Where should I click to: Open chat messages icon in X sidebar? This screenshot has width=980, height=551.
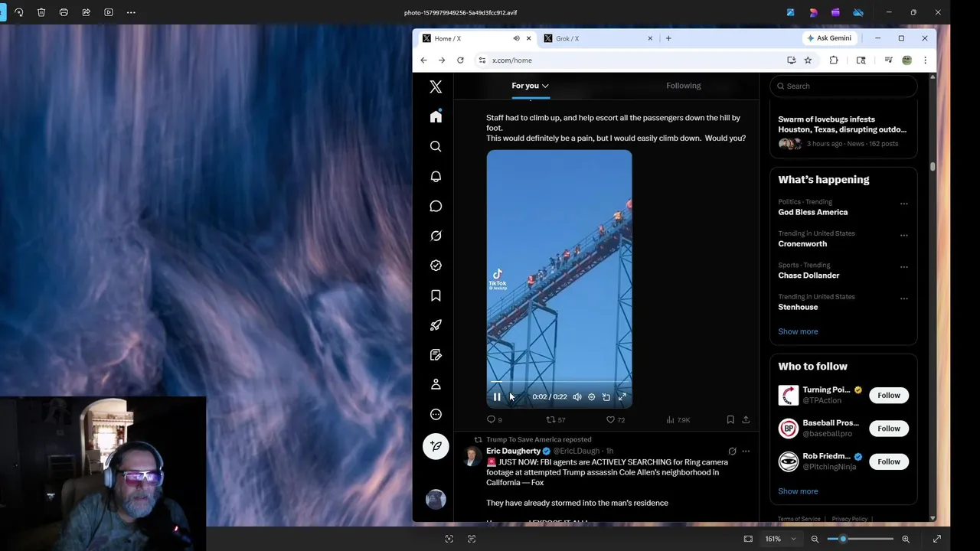[x=436, y=206]
